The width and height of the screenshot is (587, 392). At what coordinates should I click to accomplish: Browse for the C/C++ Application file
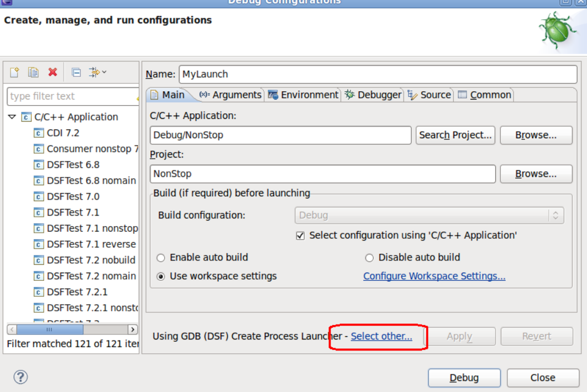[x=536, y=135]
